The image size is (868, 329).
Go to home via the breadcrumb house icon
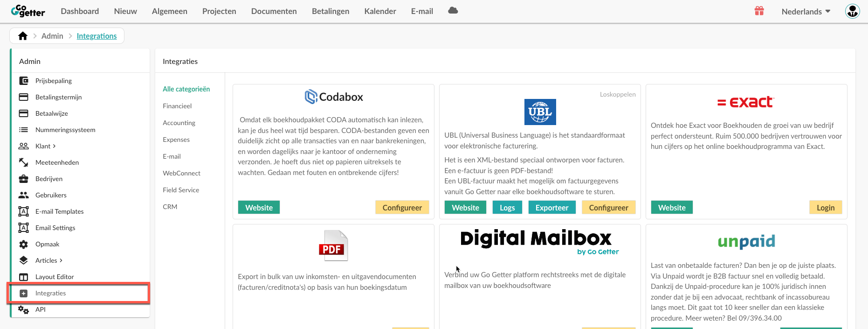tap(23, 36)
